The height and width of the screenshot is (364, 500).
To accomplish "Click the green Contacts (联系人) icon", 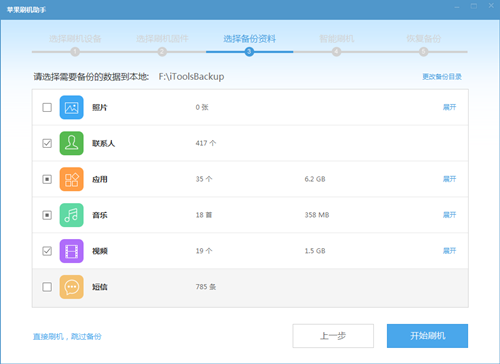I will pyautogui.click(x=71, y=143).
